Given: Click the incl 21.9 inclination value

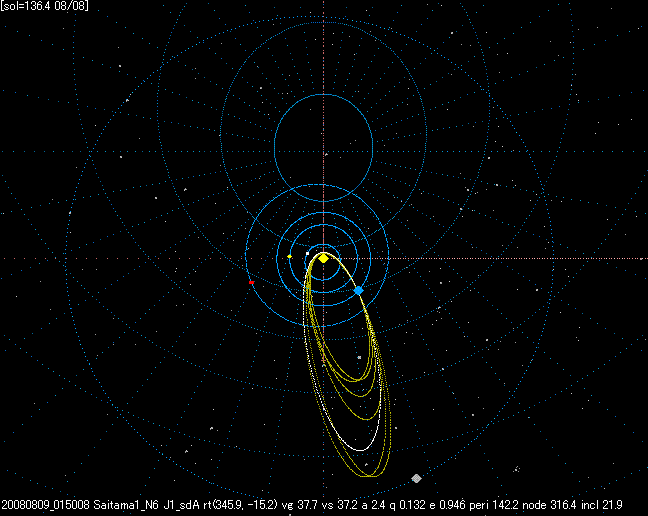Looking at the screenshot, I should pos(602,505).
